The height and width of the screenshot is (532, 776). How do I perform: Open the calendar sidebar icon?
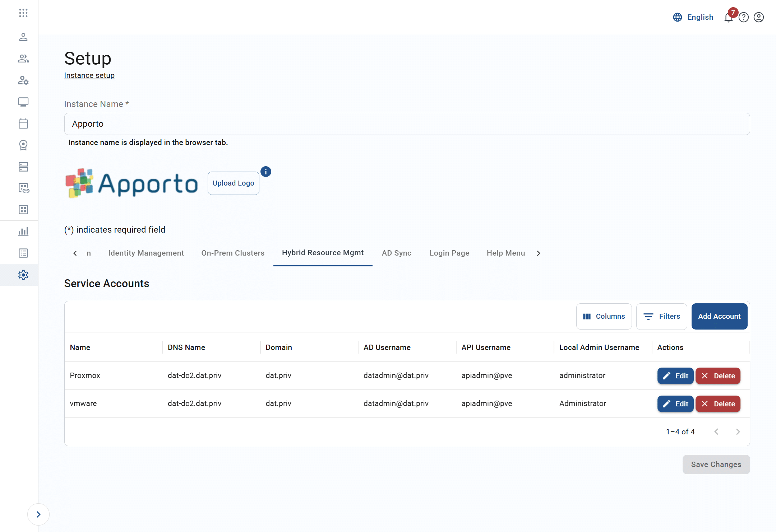(x=23, y=123)
